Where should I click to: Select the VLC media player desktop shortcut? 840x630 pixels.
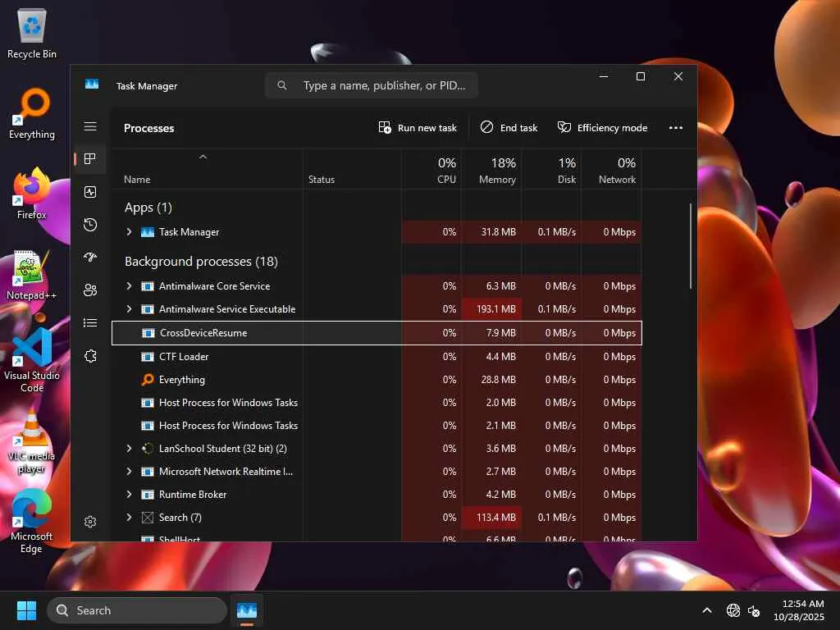32,441
